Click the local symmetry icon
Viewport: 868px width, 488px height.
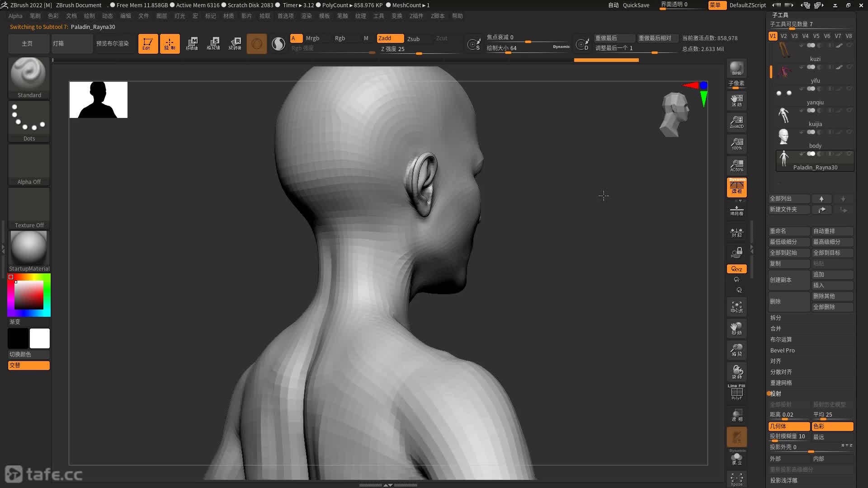pyautogui.click(x=736, y=232)
